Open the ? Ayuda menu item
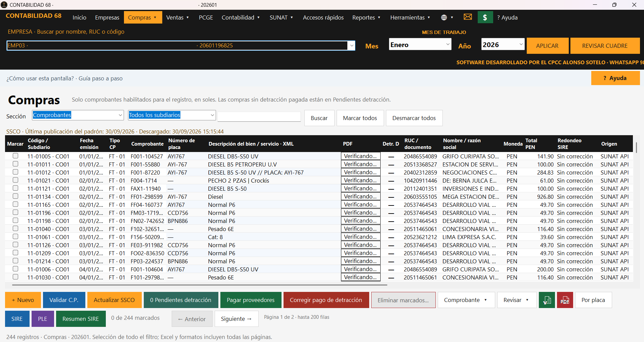 (507, 17)
